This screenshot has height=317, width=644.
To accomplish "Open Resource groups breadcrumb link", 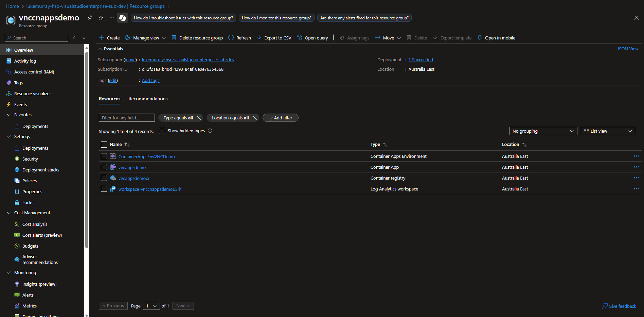I will [x=147, y=6].
